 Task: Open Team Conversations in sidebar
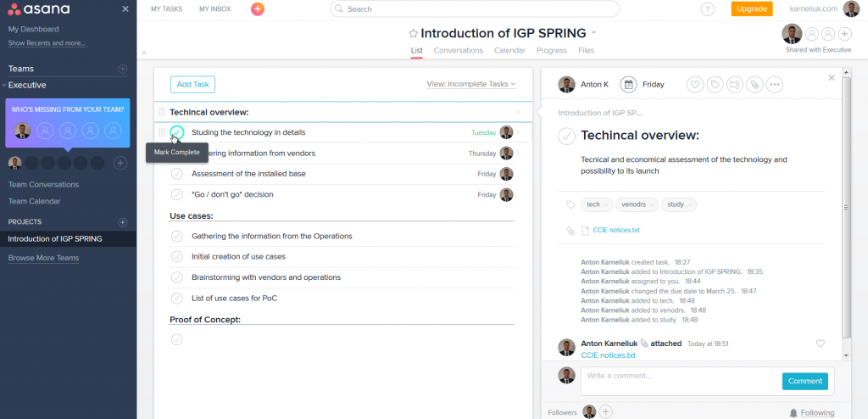coord(43,185)
